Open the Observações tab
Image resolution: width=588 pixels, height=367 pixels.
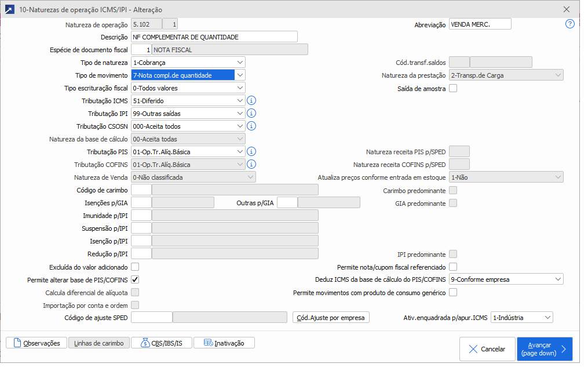pyautogui.click(x=36, y=343)
